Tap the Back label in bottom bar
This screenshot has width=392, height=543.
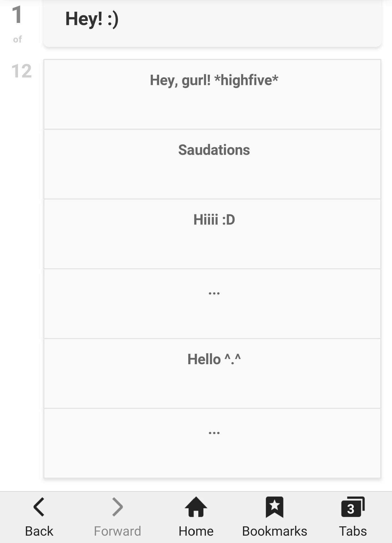click(x=39, y=531)
